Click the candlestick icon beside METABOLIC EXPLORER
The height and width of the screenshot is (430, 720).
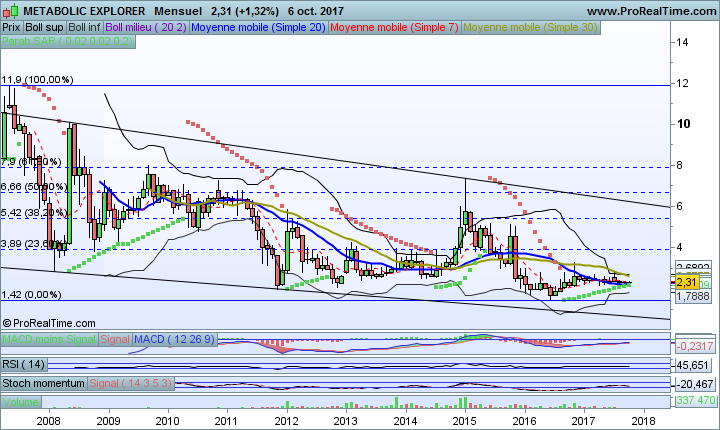point(11,11)
